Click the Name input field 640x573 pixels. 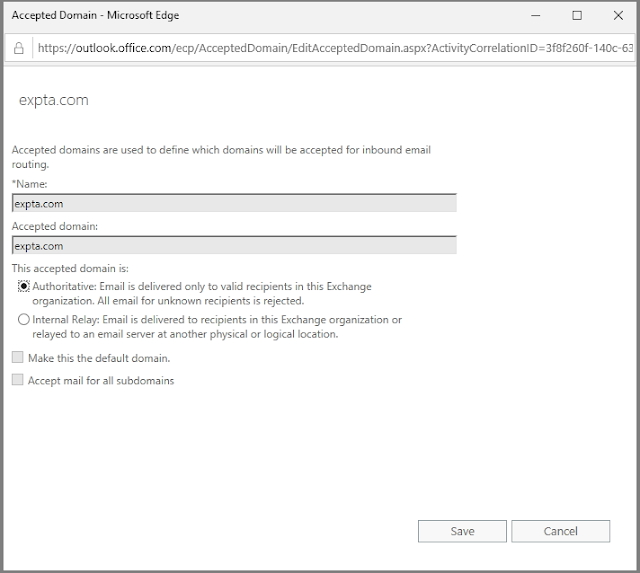234,203
